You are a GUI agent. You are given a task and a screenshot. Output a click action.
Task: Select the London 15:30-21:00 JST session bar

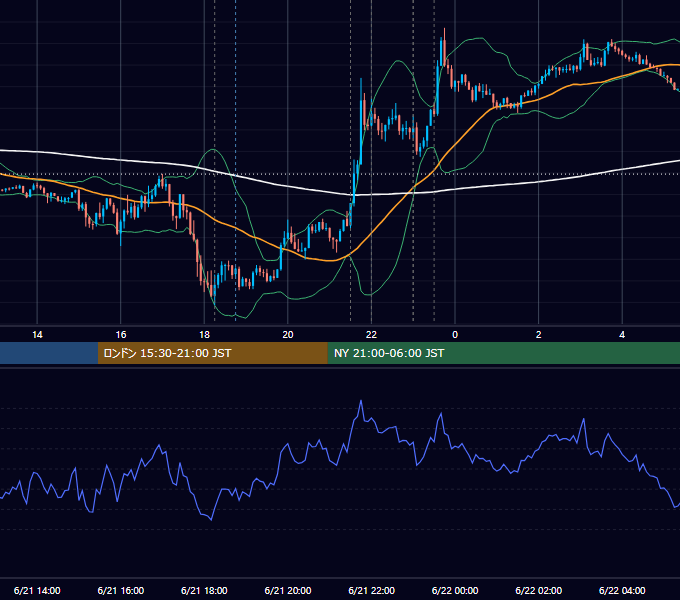[x=212, y=353]
